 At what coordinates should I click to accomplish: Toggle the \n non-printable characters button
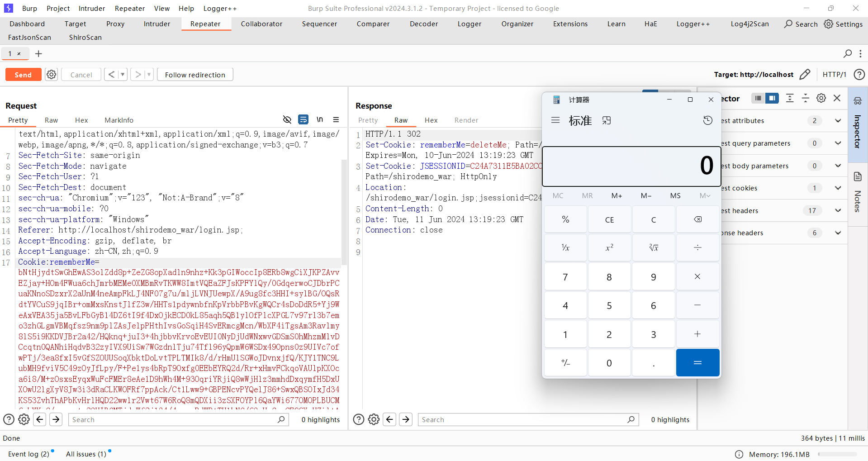320,119
